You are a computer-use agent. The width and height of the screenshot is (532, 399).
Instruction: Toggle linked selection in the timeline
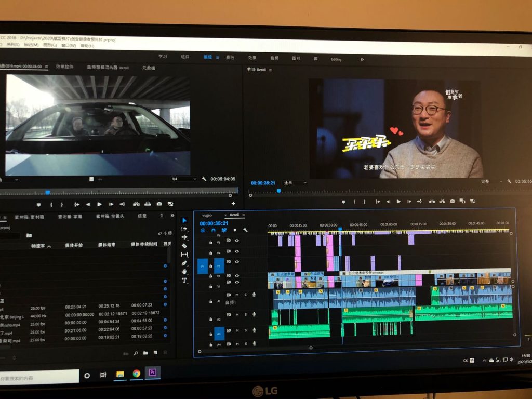(x=224, y=230)
